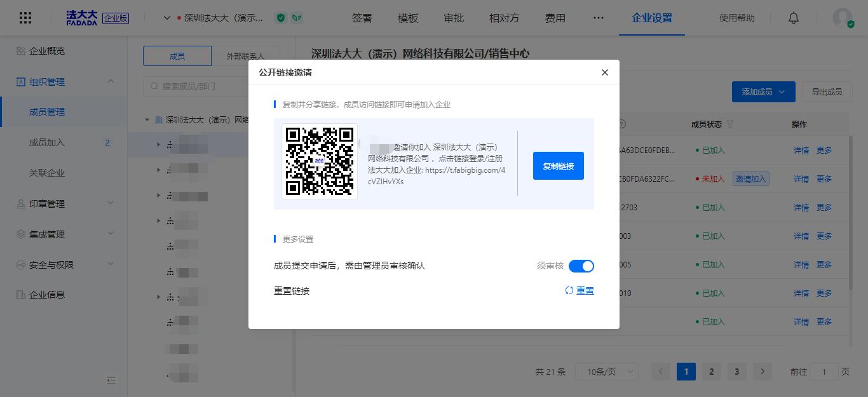The height and width of the screenshot is (397, 868).
Task: Open the 相对方 tab
Action: (x=504, y=18)
